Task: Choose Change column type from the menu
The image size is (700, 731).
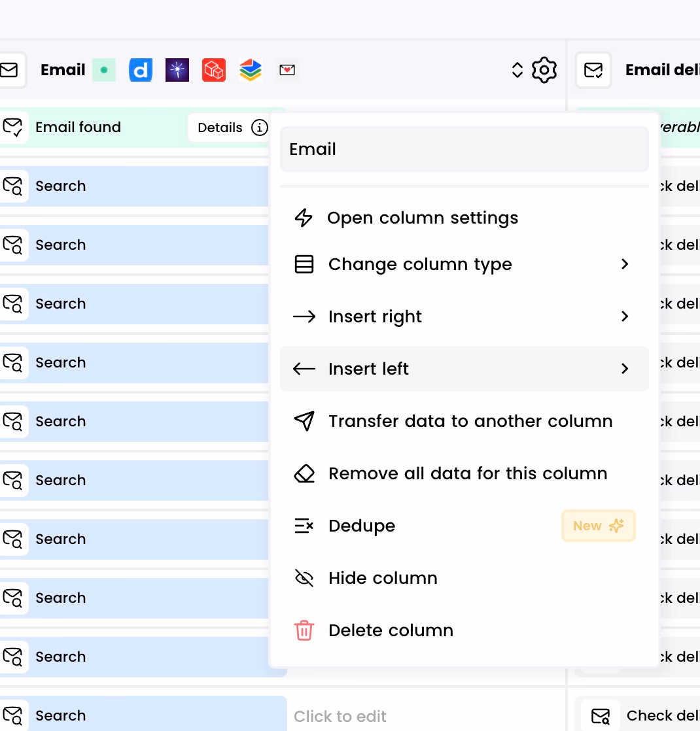Action: pyautogui.click(x=464, y=264)
